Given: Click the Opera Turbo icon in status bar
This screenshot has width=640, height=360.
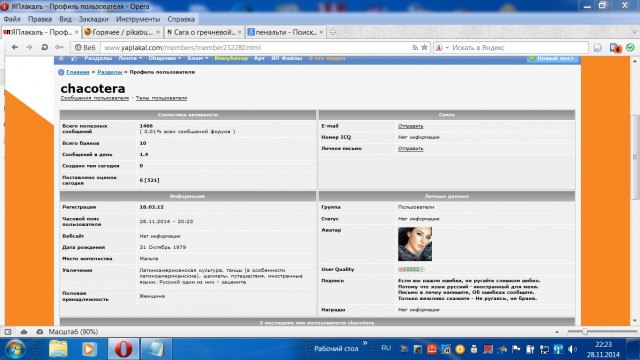Looking at the screenshot, I should 39,332.
